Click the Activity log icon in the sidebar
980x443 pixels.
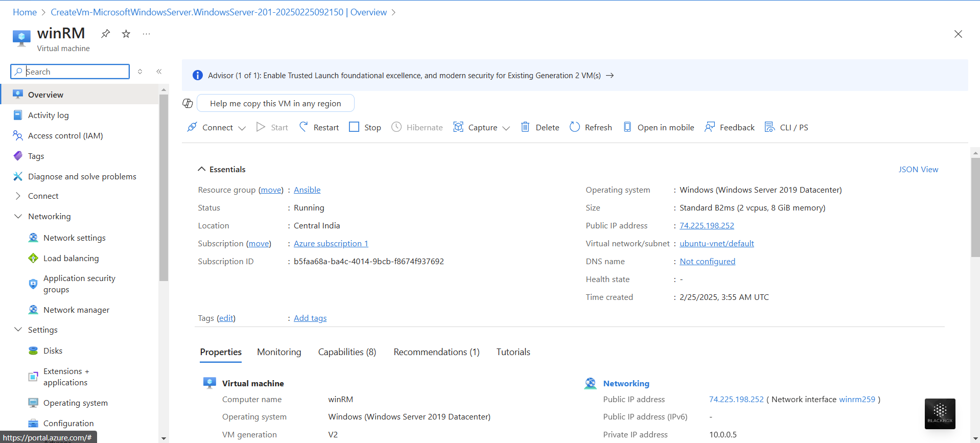click(x=18, y=115)
